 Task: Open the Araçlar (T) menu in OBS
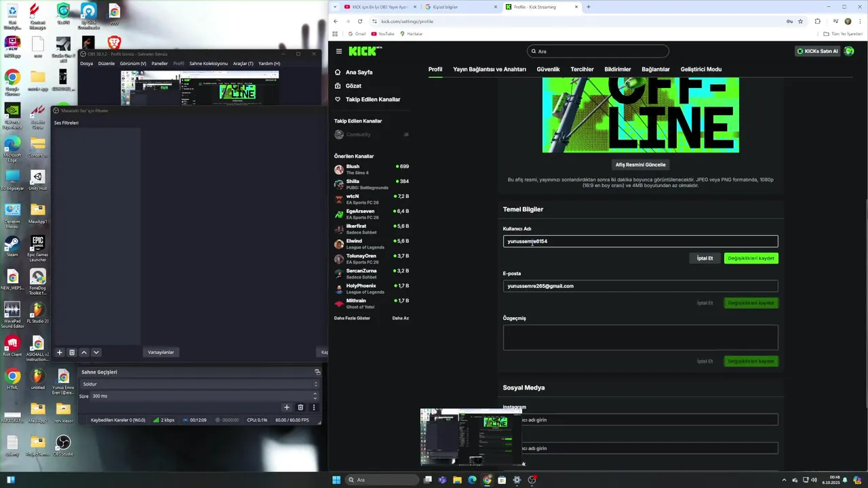[243, 64]
